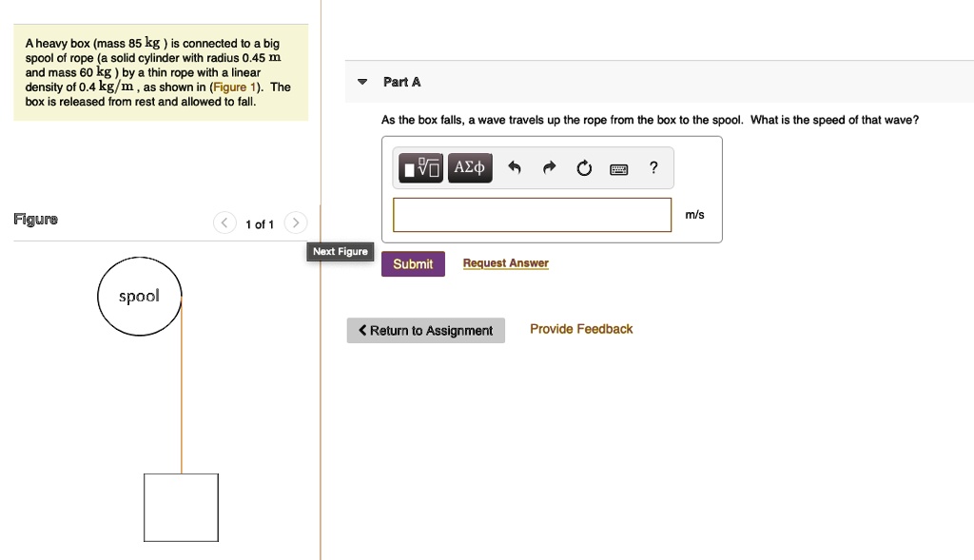Image resolution: width=974 pixels, height=560 pixels.
Task: Return to Assignment
Action: tap(425, 330)
